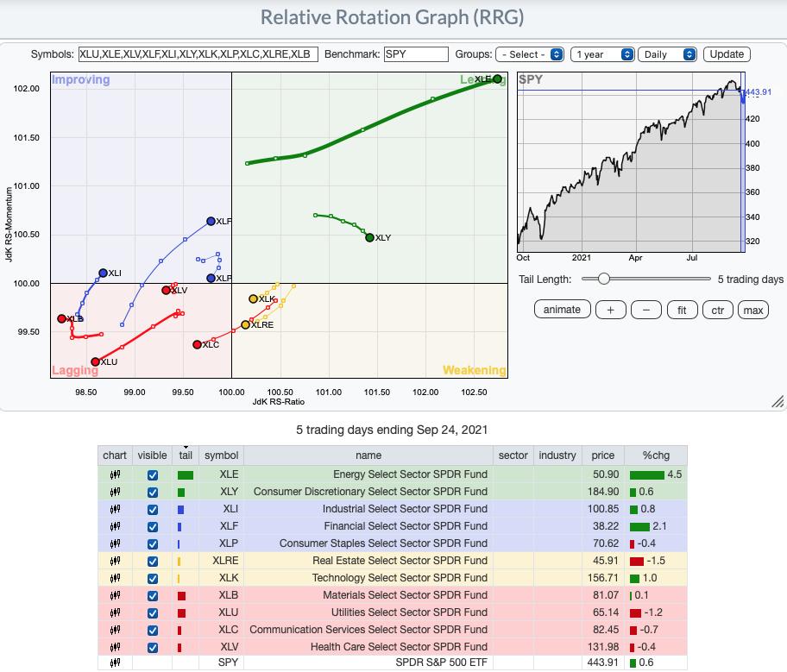Uncheck visibility for XLY
Screen dimensions: 787x672
[153, 493]
